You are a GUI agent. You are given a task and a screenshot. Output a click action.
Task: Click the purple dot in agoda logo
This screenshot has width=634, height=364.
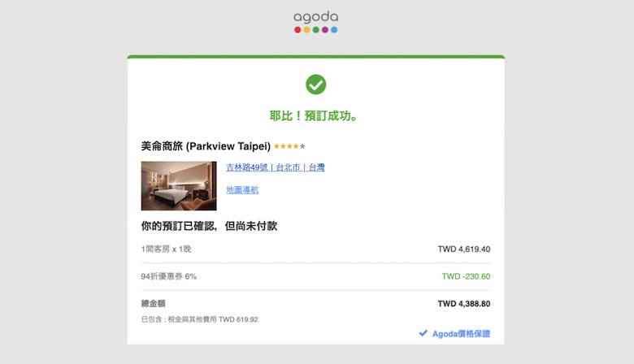click(x=325, y=30)
